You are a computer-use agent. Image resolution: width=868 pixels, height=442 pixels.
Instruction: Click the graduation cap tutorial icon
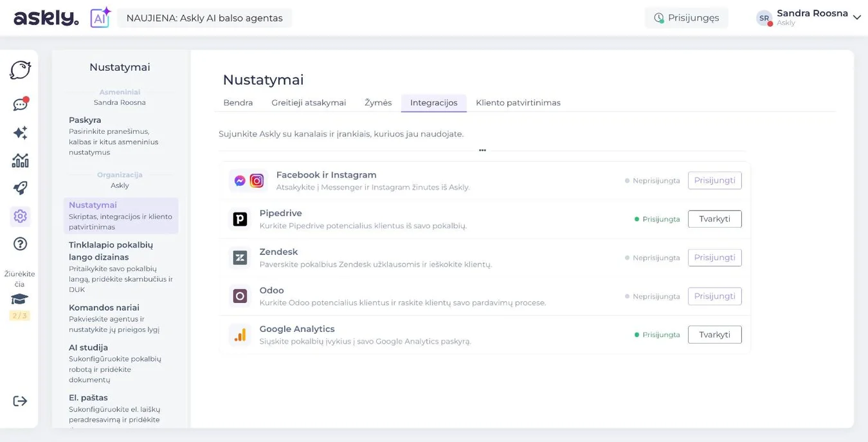tap(19, 299)
